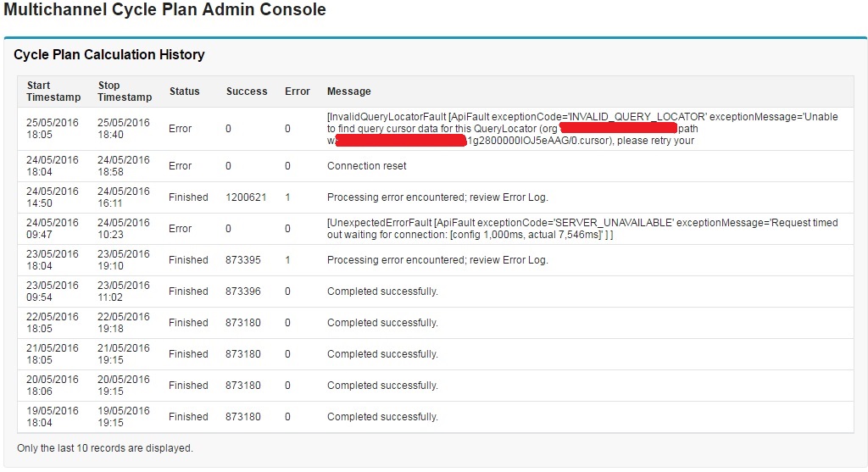Click the Cycle Plan Calculation History heading

pos(109,55)
